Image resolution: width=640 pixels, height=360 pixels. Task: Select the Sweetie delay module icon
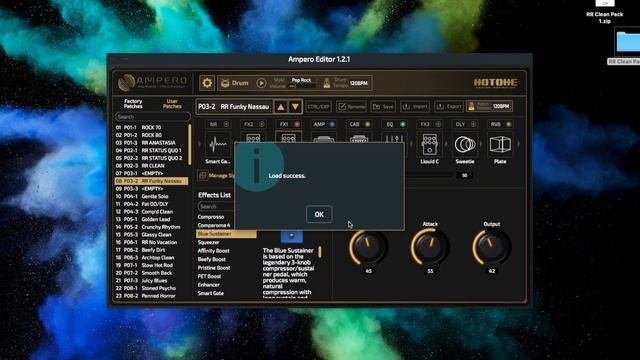pyautogui.click(x=465, y=144)
